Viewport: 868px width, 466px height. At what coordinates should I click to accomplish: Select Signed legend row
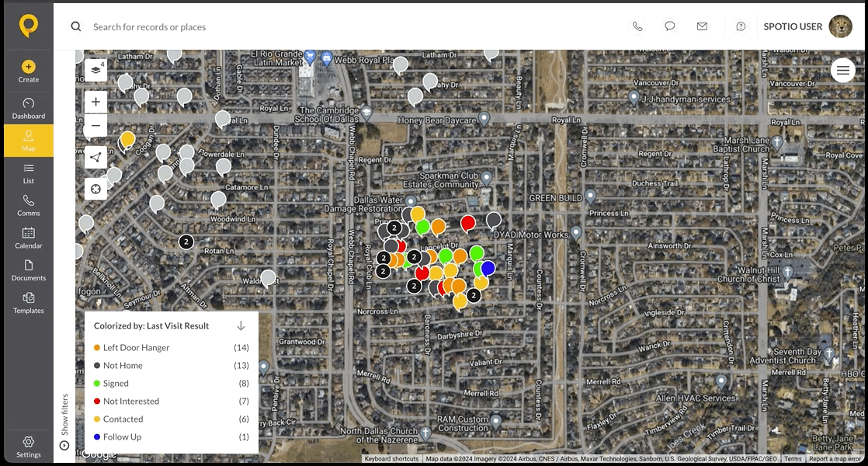[x=172, y=383]
